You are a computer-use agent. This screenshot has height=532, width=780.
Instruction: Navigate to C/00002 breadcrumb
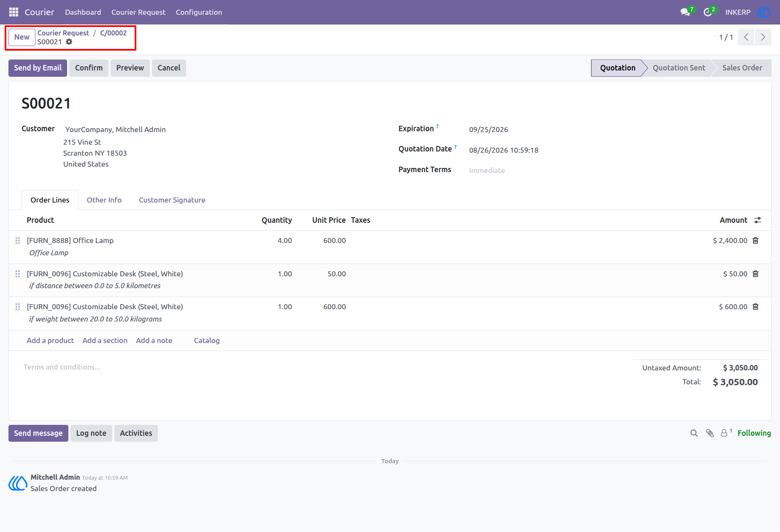point(114,33)
